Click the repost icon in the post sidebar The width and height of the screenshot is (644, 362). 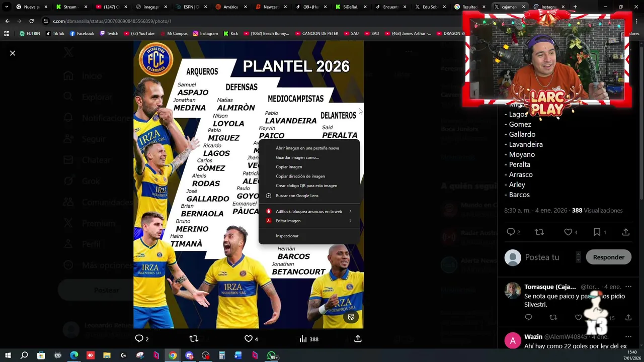[539, 232]
